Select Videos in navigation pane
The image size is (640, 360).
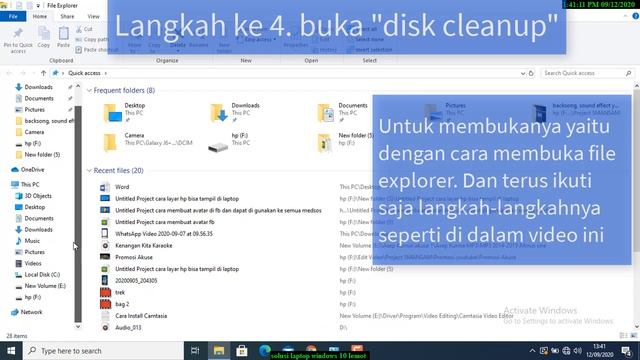pyautogui.click(x=33, y=264)
